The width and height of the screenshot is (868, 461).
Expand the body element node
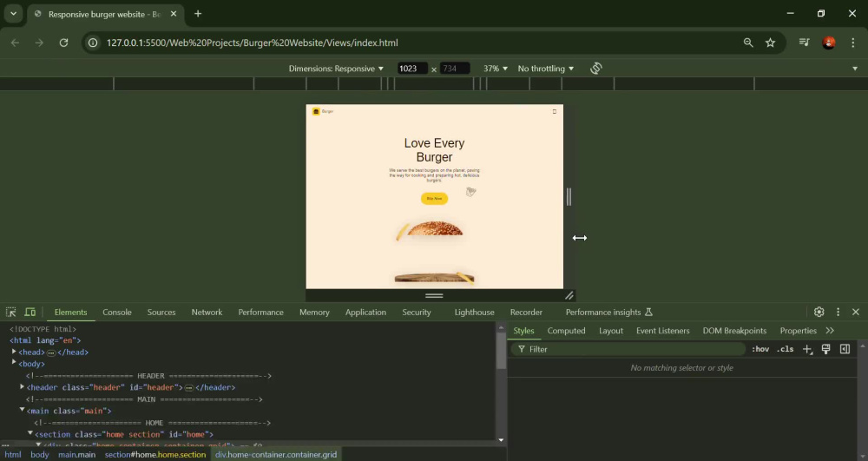pyautogui.click(x=14, y=363)
